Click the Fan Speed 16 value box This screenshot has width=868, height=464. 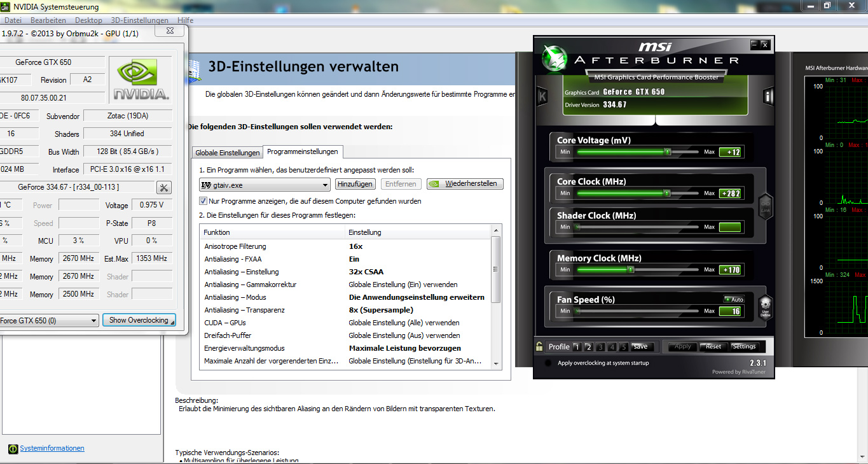tap(730, 311)
